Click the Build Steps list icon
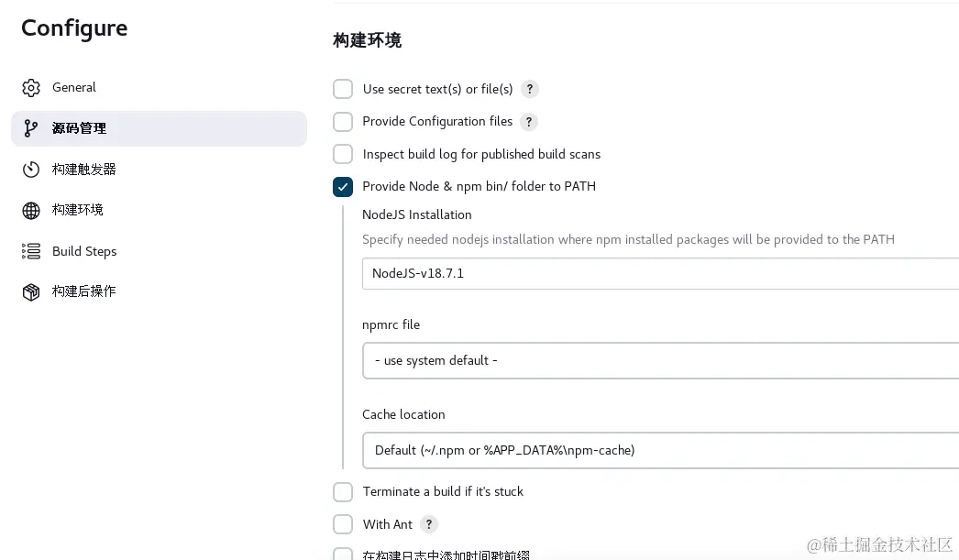 pos(31,251)
